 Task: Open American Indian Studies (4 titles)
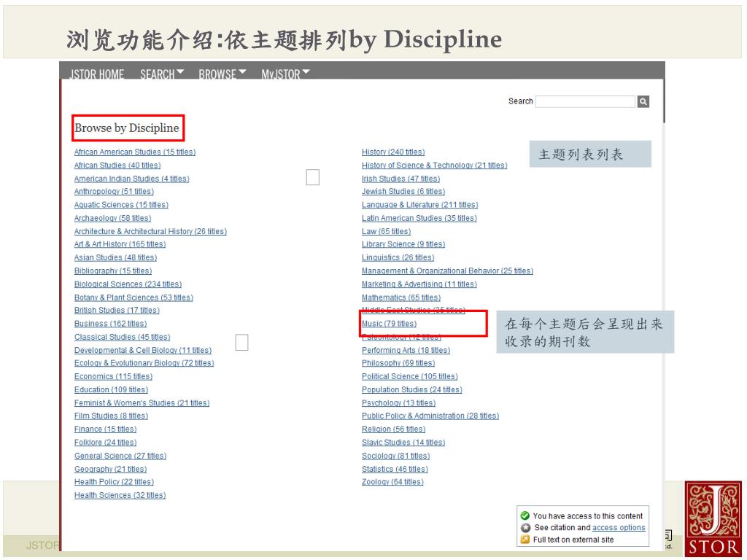pyautogui.click(x=131, y=179)
